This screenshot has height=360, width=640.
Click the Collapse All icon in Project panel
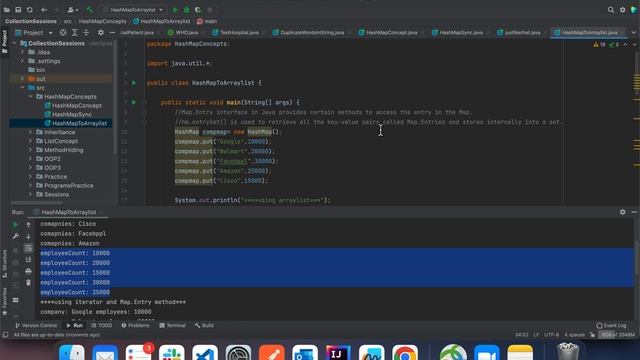coord(86,33)
